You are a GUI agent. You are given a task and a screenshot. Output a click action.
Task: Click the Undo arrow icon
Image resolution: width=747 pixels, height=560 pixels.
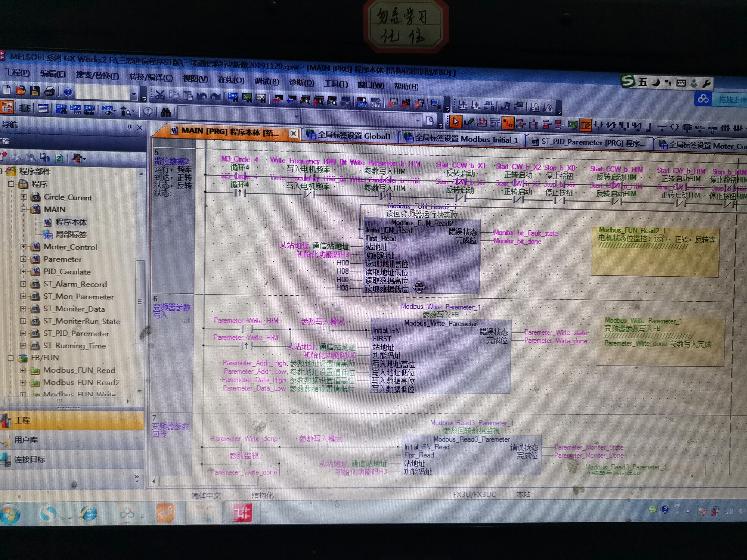202,96
